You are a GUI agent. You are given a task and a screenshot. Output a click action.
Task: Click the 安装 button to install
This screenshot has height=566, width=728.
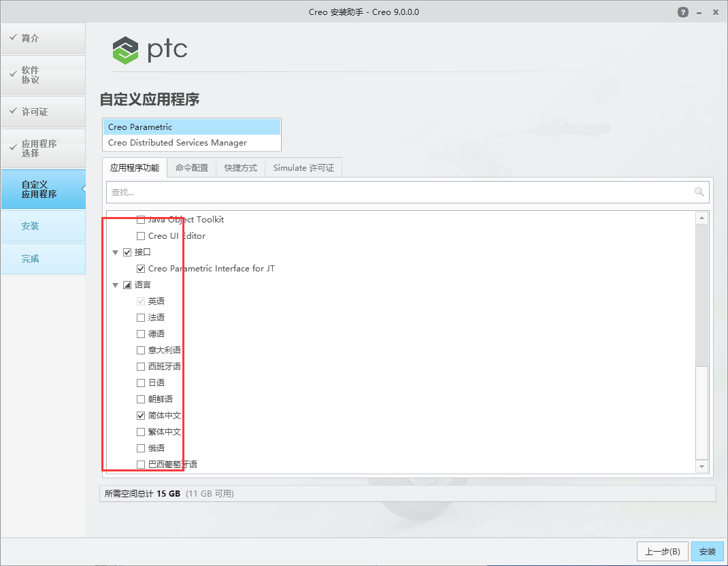pyautogui.click(x=707, y=551)
